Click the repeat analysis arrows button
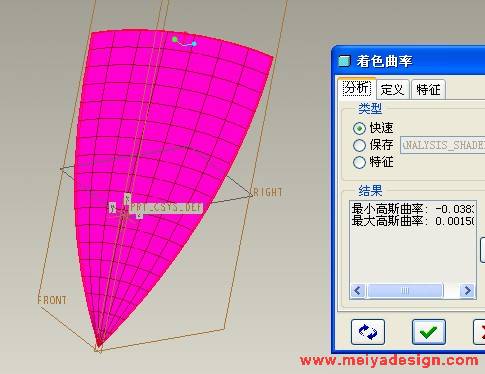This screenshot has height=374, width=485. tap(368, 332)
